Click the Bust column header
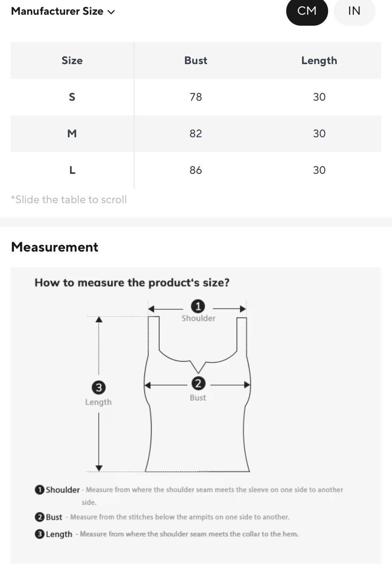The height and width of the screenshot is (567, 392). click(x=195, y=60)
